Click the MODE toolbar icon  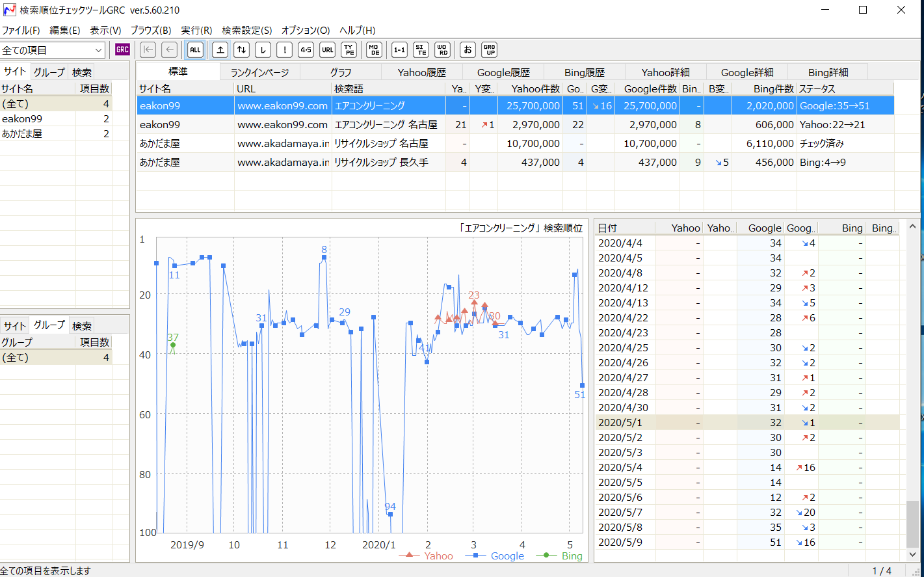(374, 49)
